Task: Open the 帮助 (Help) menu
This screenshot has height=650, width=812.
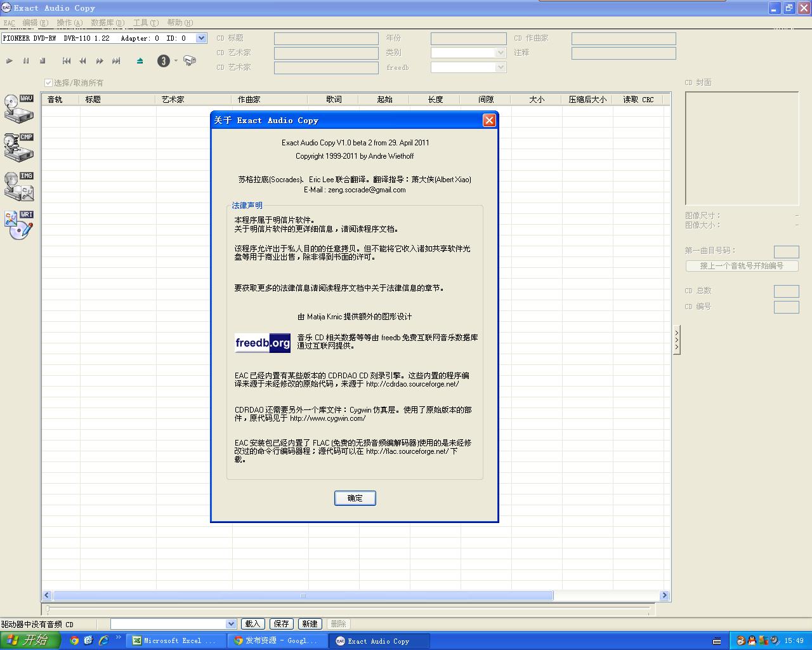Action: [180, 23]
